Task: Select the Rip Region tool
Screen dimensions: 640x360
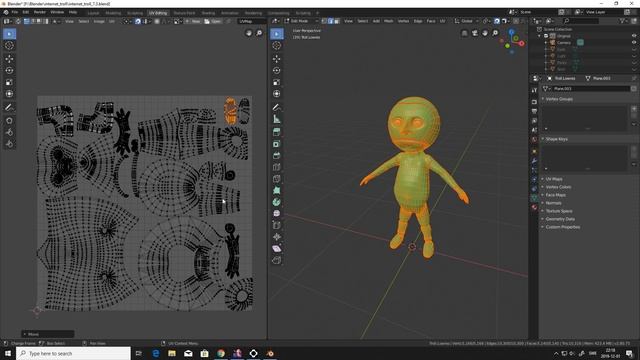Action: (277, 260)
